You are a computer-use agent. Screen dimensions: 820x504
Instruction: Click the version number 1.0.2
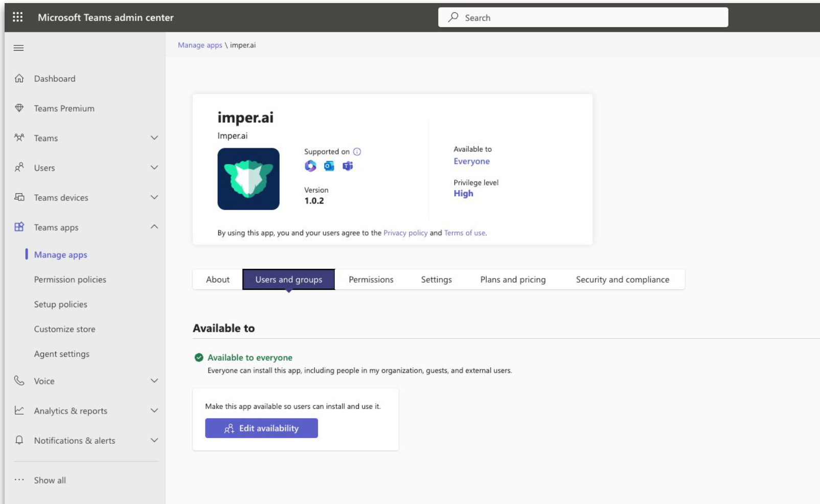click(x=314, y=201)
